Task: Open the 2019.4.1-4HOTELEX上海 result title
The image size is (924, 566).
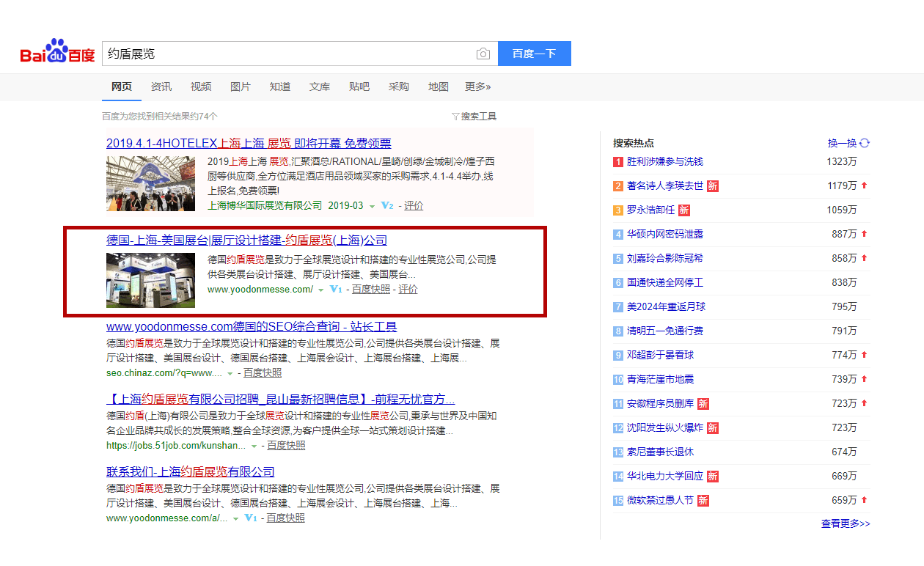Action: click(249, 143)
